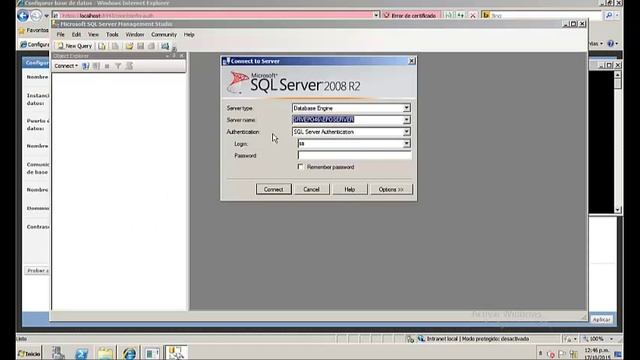This screenshot has height=360, width=640.
Task: Switch to Internet Explorer on the taskbar
Action: point(129,353)
